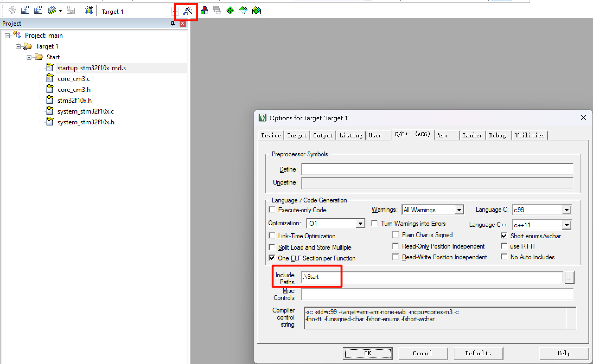Click the OK button
This screenshot has width=593, height=364.
point(368,353)
